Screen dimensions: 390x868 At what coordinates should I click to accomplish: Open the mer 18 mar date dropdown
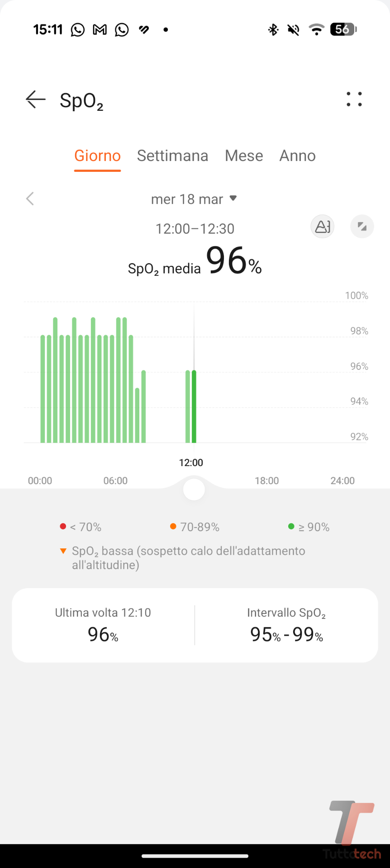(194, 199)
